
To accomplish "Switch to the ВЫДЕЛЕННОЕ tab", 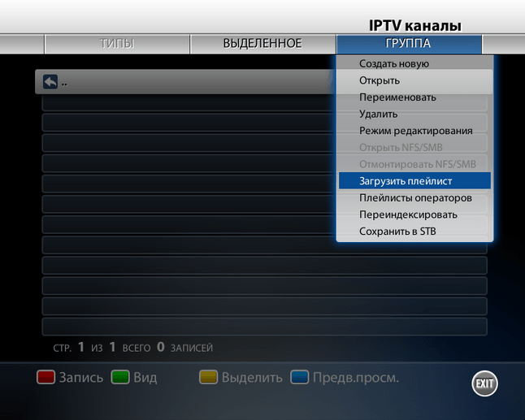I will pos(262,44).
